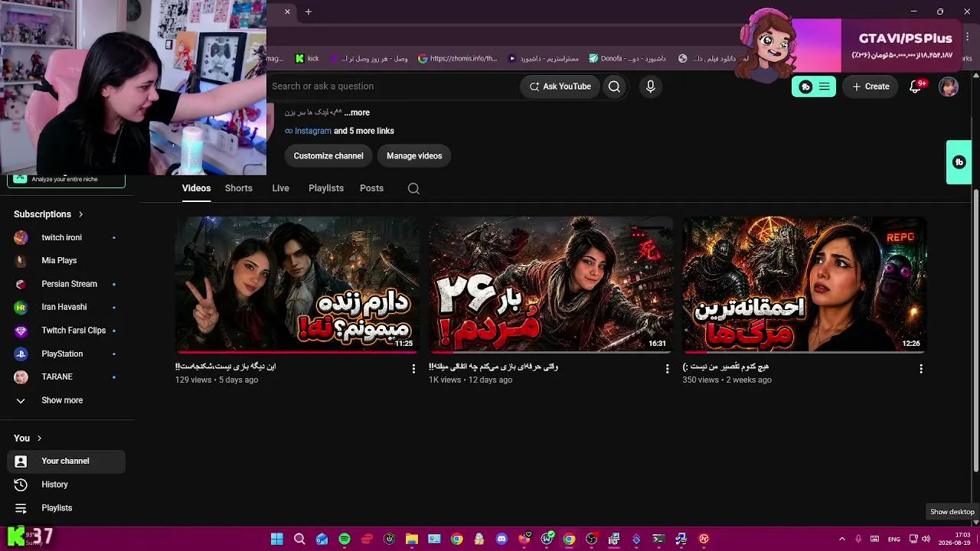
Task: Expand channel description with ...more
Action: 357,112
